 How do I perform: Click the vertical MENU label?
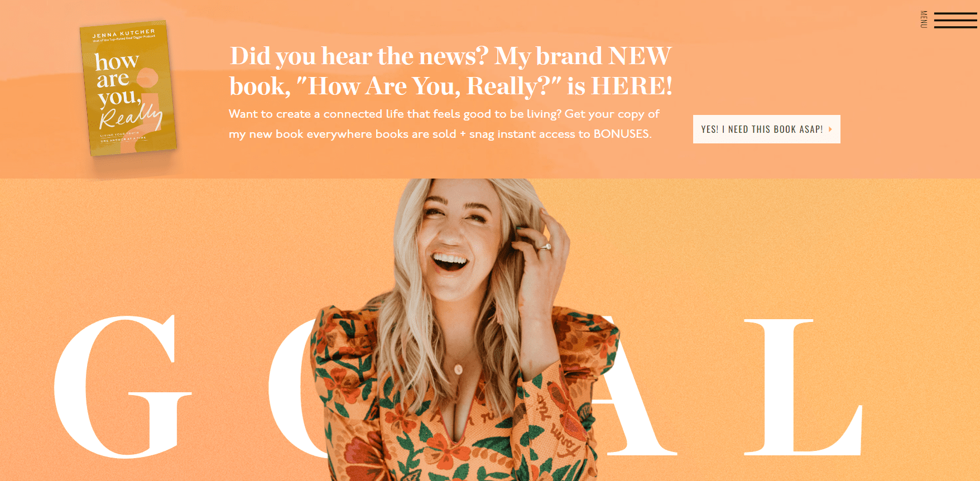[924, 19]
